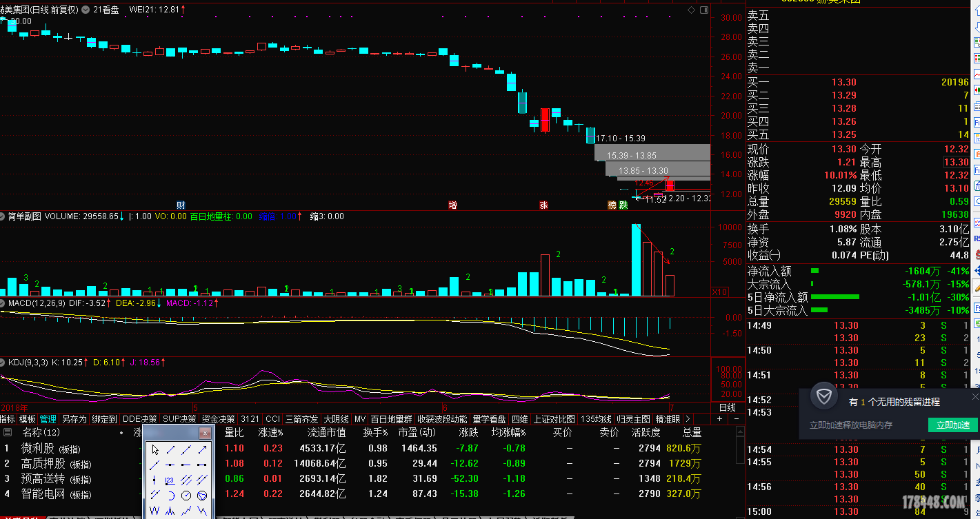
Task: Click the minus zoom-out chart button
Action: tap(736, 418)
